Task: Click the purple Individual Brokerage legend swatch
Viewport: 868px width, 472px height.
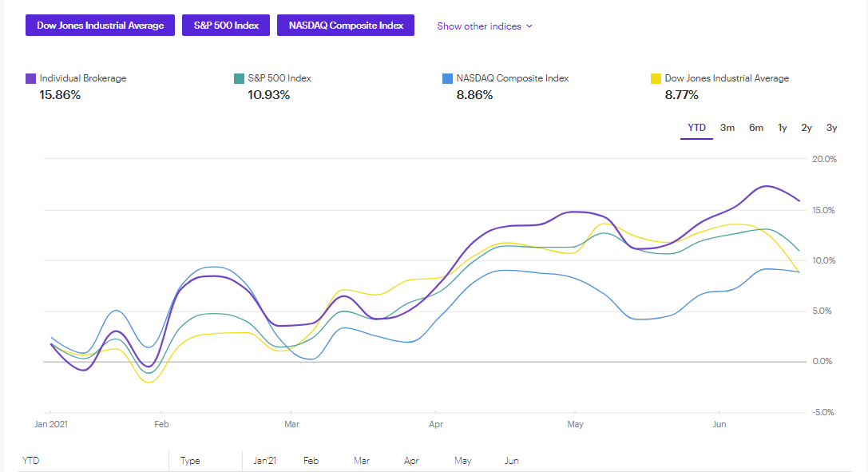Action: [31, 78]
